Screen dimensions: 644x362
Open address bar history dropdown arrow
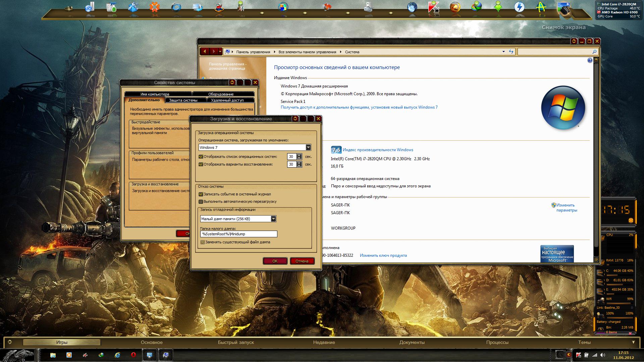tap(503, 52)
